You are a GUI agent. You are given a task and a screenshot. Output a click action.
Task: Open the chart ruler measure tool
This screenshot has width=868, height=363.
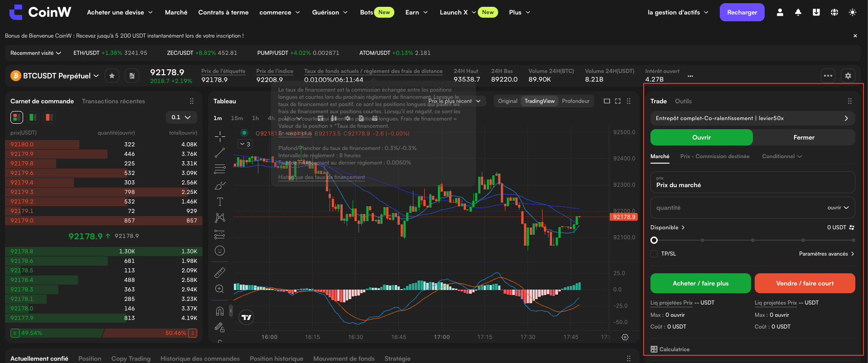[x=220, y=272]
